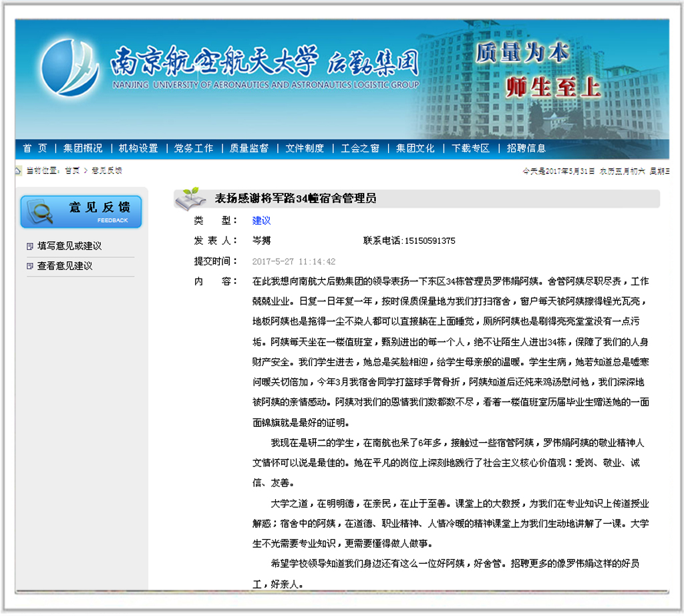Open 查看意见建议 sidebar link
Image resolution: width=684 pixels, height=616 pixels.
[x=65, y=266]
